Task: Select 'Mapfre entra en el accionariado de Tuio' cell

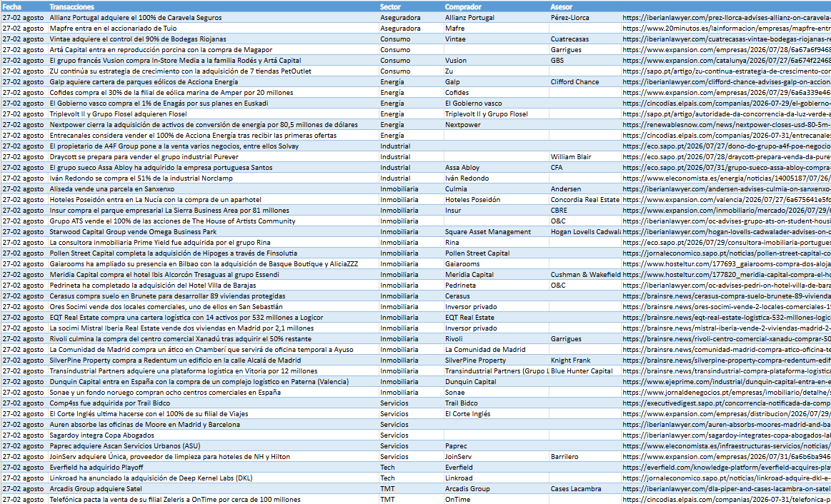Action: [x=213, y=28]
